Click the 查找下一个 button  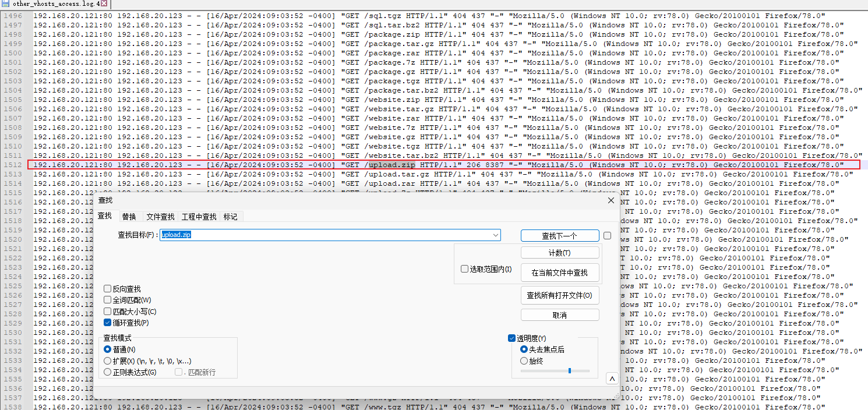coord(560,236)
